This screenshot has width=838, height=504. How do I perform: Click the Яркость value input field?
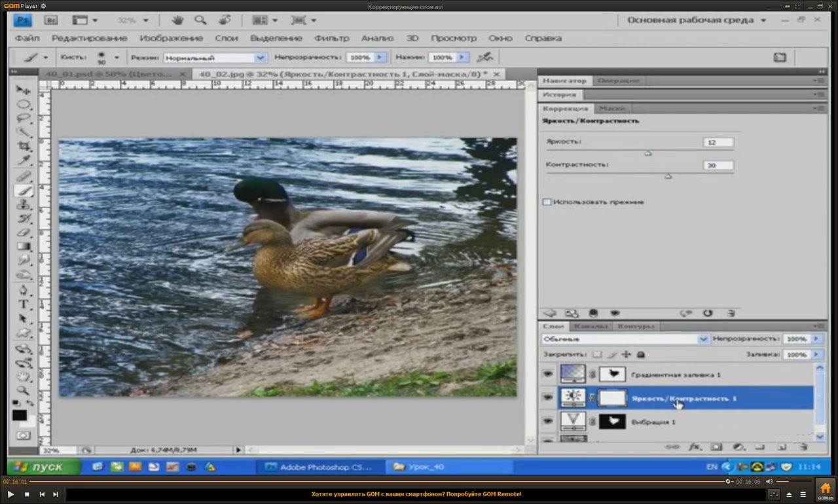[718, 142]
